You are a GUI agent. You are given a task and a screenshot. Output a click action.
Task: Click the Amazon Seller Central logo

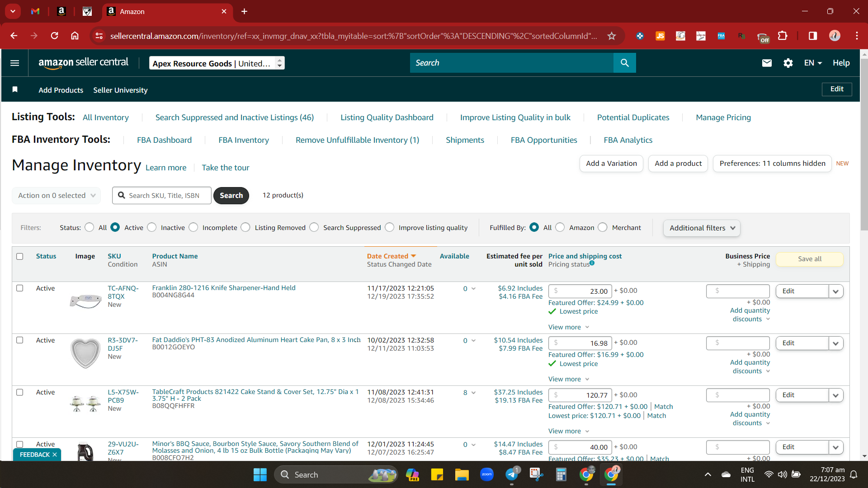pyautogui.click(x=83, y=63)
